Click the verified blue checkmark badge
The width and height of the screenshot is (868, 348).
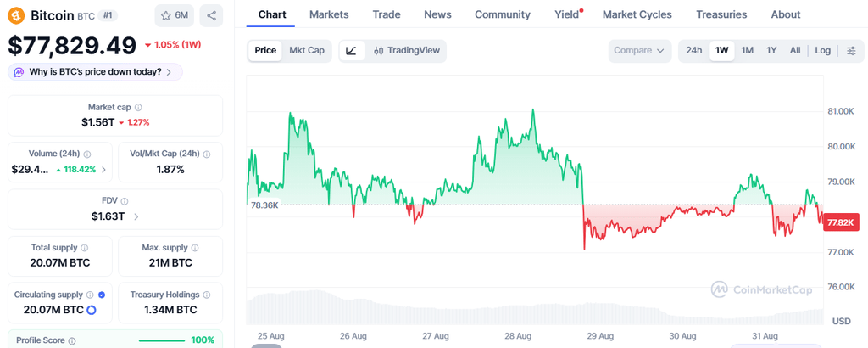(102, 295)
